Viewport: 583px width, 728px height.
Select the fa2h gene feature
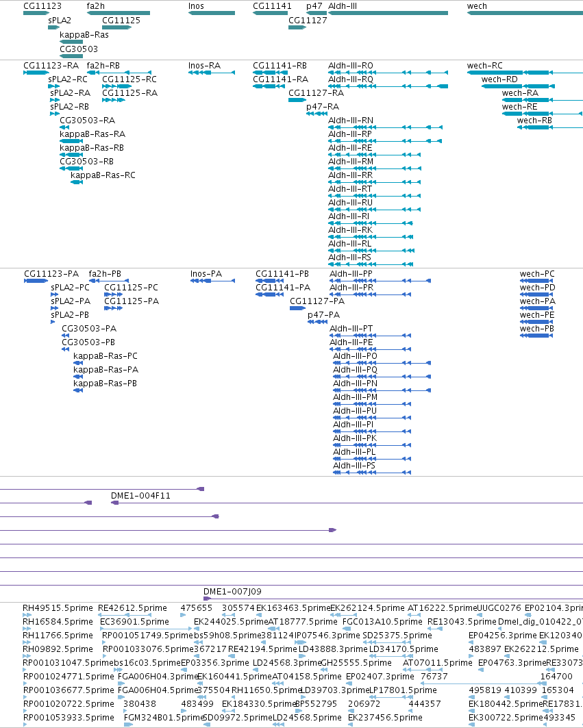(119, 13)
